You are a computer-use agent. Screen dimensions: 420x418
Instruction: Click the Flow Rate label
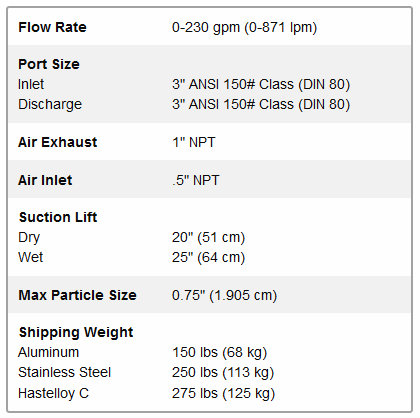pyautogui.click(x=52, y=27)
